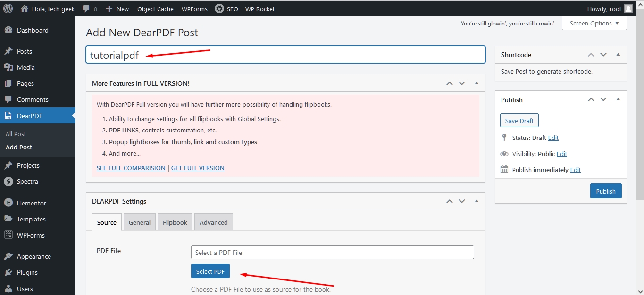Edit the Visibility setting link
This screenshot has height=295, width=644.
click(x=562, y=154)
